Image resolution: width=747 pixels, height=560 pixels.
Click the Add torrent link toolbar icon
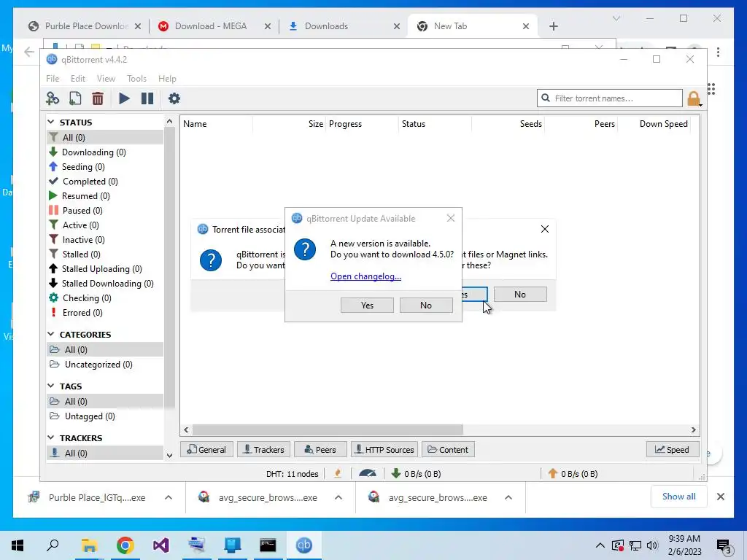tap(53, 98)
